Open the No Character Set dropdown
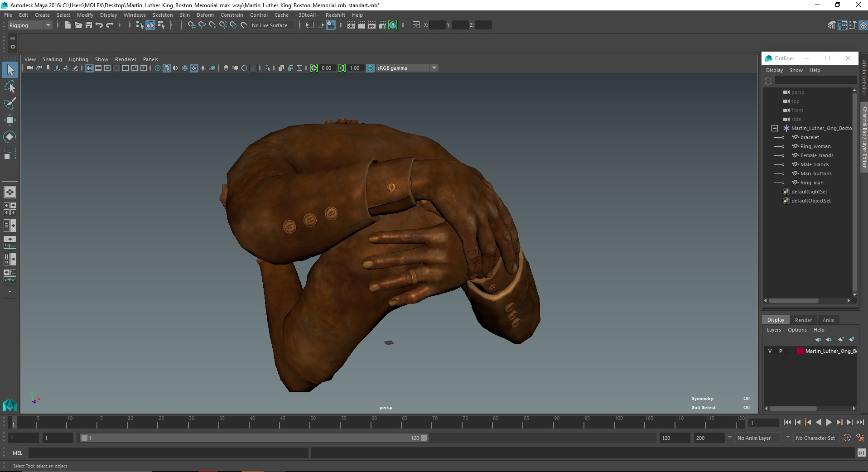Screen dimensions: 868x472 click(x=815, y=438)
